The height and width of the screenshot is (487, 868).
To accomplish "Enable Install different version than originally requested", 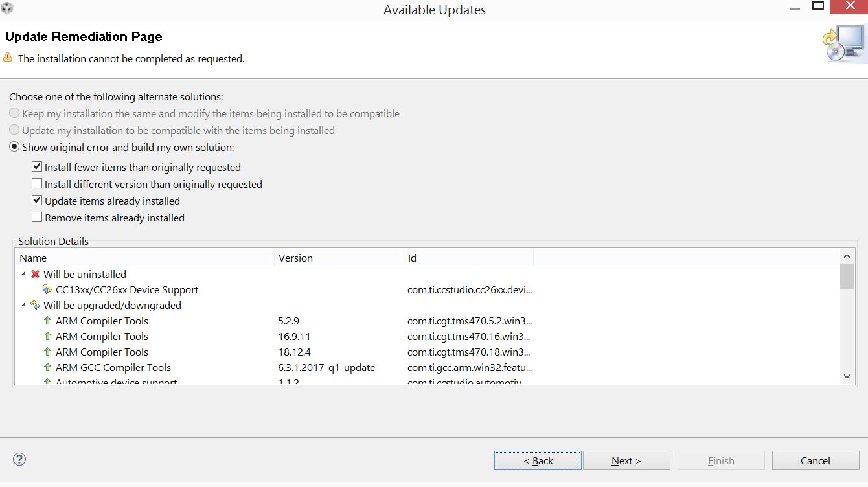I will 37,184.
